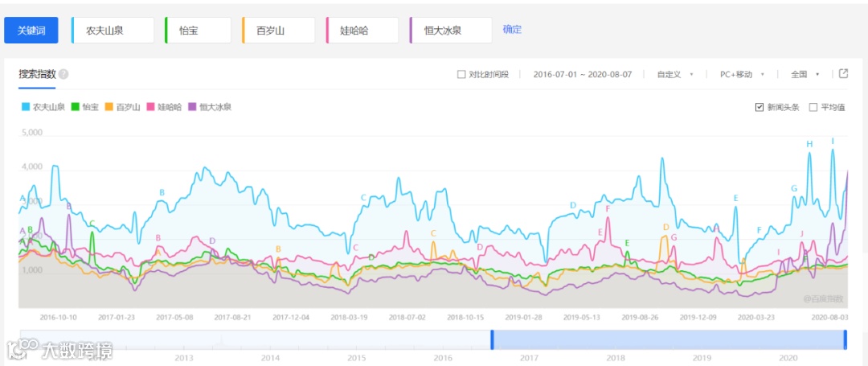Toggle 恒大冰泉 purple legend entry
The width and height of the screenshot is (868, 366).
(x=210, y=106)
